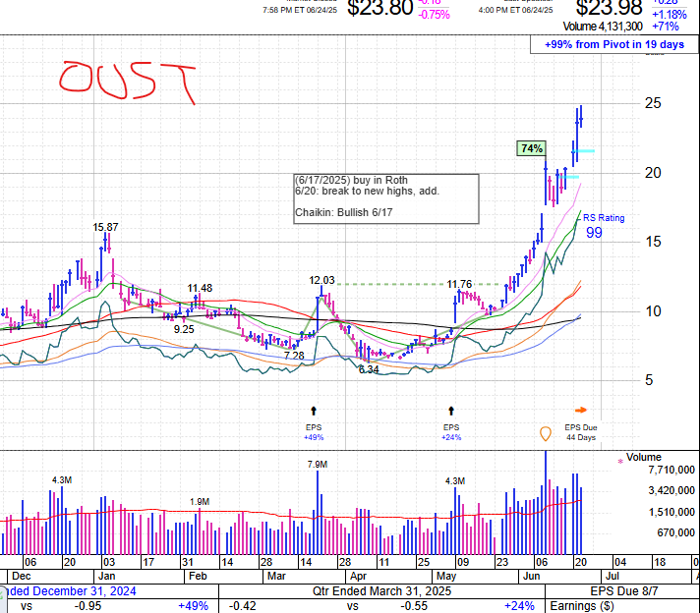Click the +71% volume change value
700x613 pixels.
(666, 27)
